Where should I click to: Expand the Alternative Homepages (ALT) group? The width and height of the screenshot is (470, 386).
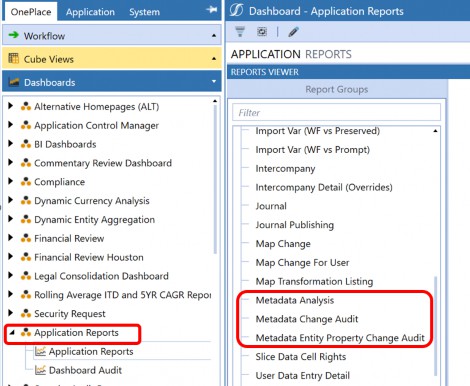(x=10, y=106)
